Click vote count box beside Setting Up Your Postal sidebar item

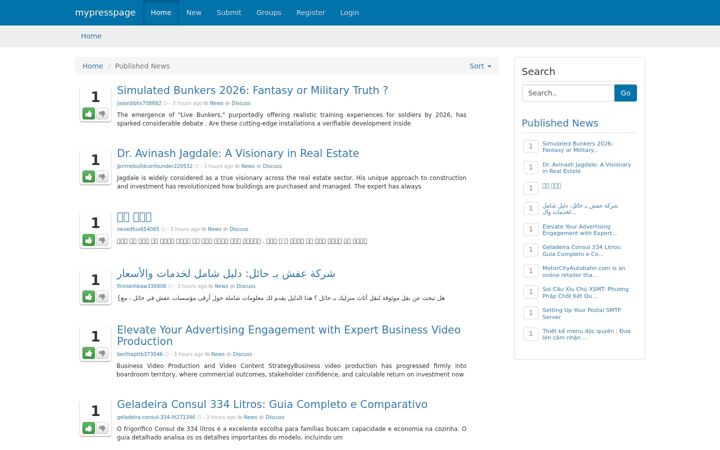point(530,312)
